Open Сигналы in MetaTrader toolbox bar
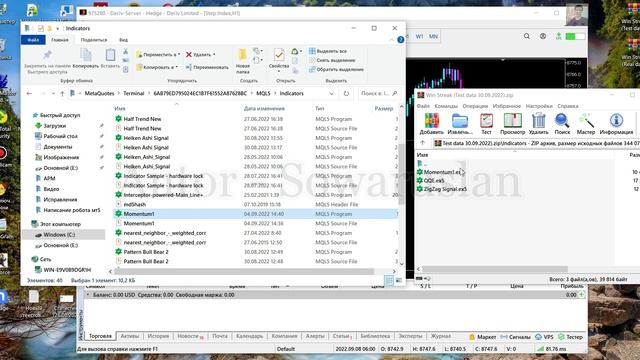The height and width of the screenshot is (360, 640). 516,337
